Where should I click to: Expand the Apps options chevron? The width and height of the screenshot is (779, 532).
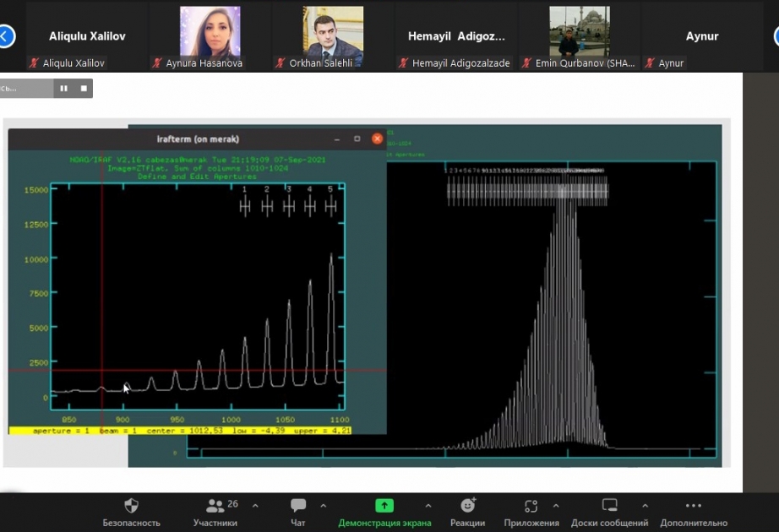(556, 506)
